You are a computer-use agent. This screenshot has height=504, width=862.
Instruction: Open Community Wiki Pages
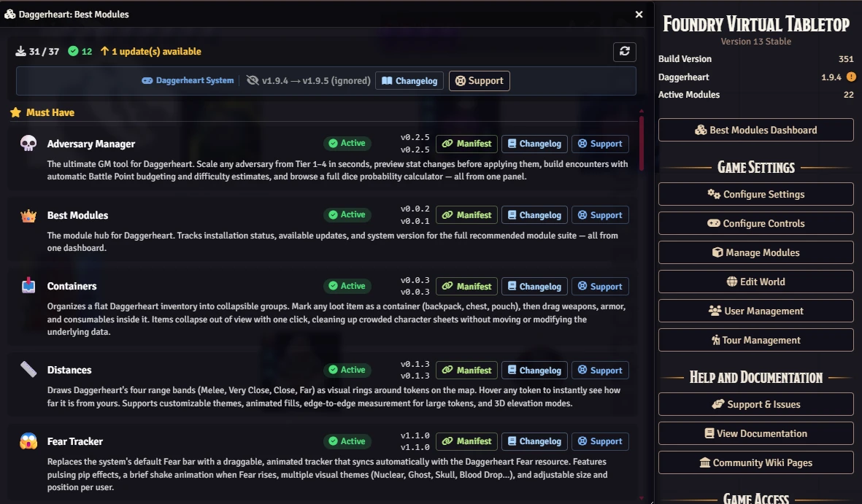pyautogui.click(x=756, y=462)
